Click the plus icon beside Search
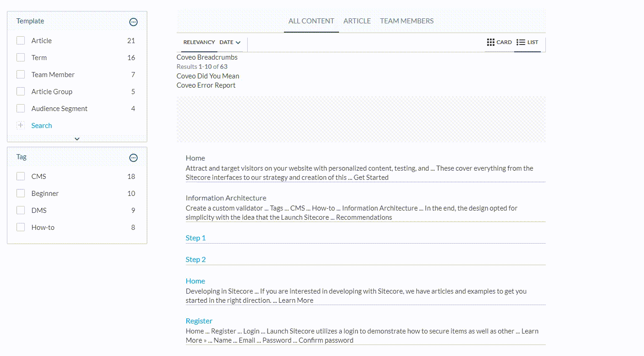Screen dimensions: 644x356 coord(21,125)
